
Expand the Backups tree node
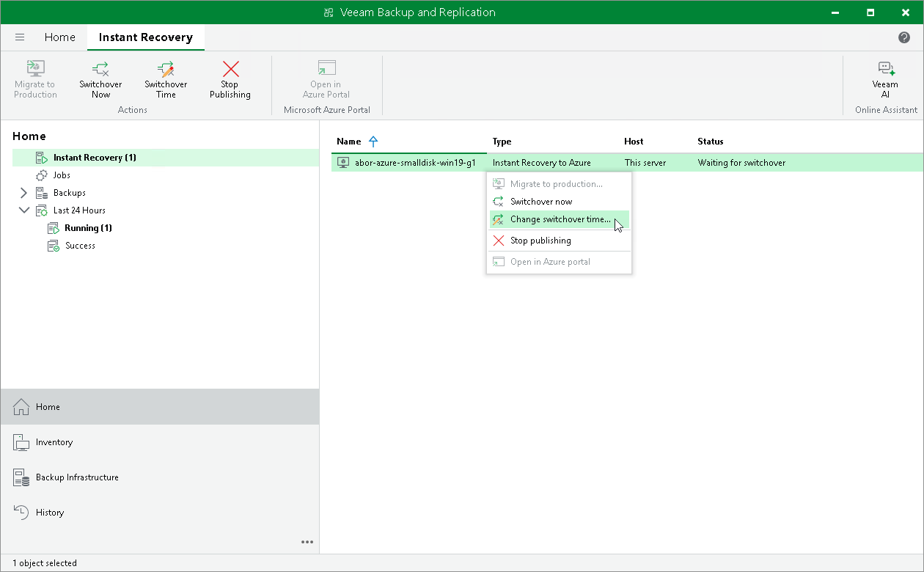pos(23,193)
